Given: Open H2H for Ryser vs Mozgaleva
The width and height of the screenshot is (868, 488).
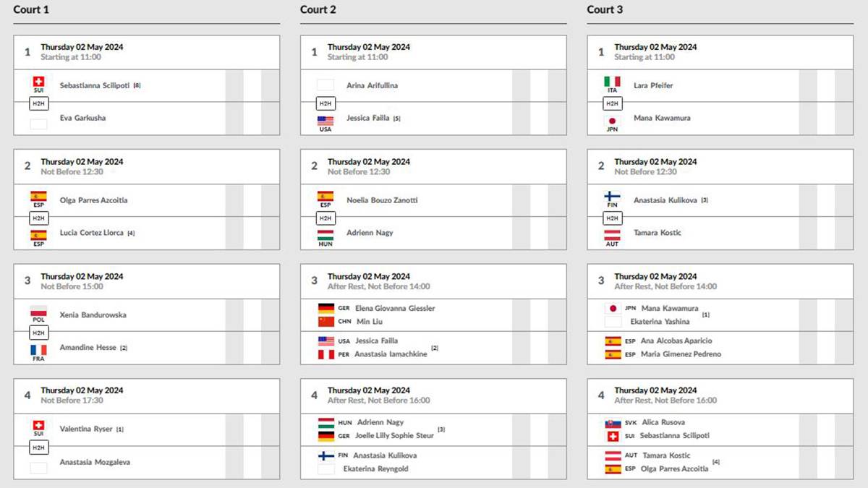Looking at the screenshot, I should coord(39,447).
